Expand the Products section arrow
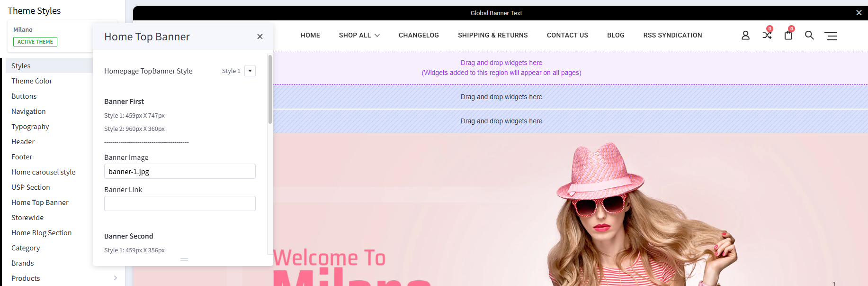 pyautogui.click(x=115, y=278)
